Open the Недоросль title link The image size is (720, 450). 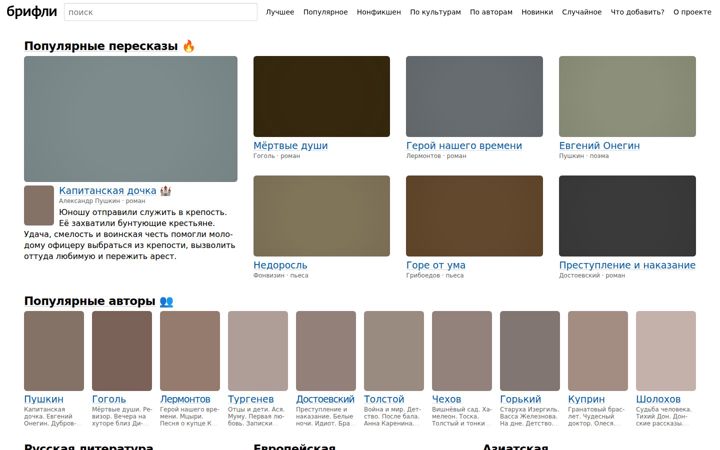[280, 265]
